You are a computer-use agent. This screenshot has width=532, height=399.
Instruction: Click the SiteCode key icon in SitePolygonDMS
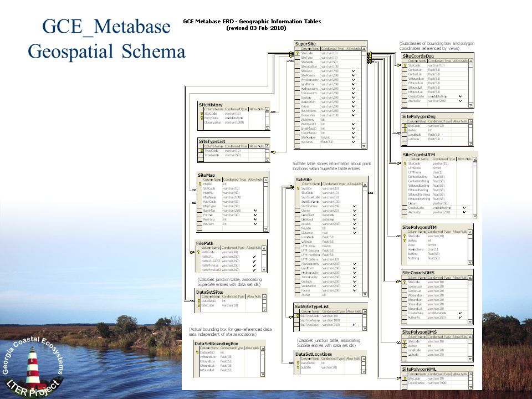405,341
